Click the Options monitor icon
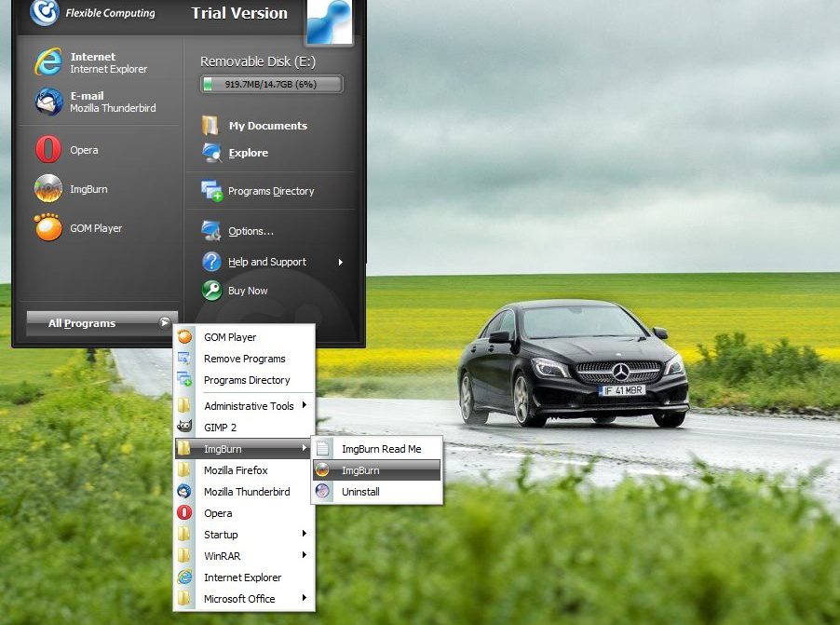840x625 pixels. pyautogui.click(x=211, y=230)
